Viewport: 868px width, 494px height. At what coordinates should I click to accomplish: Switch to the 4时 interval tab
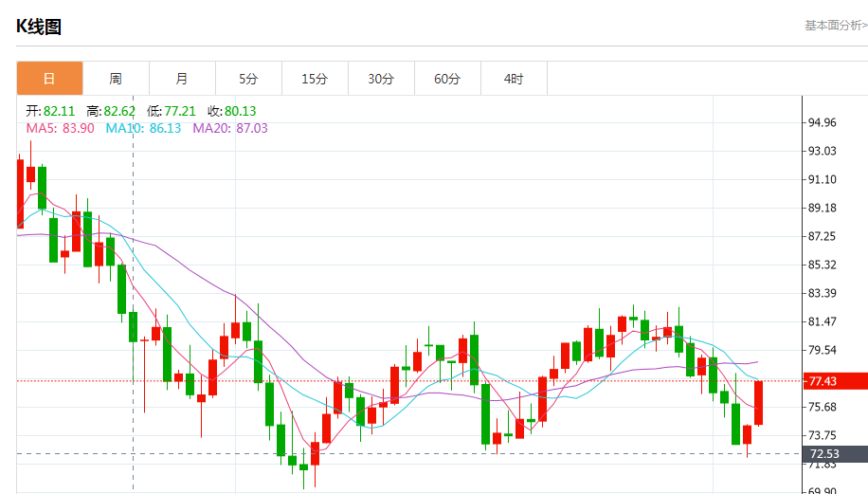(x=514, y=79)
